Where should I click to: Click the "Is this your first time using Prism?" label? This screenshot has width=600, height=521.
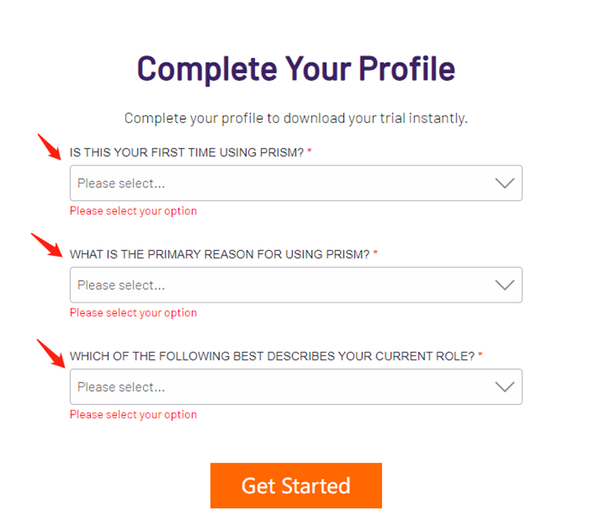click(187, 152)
